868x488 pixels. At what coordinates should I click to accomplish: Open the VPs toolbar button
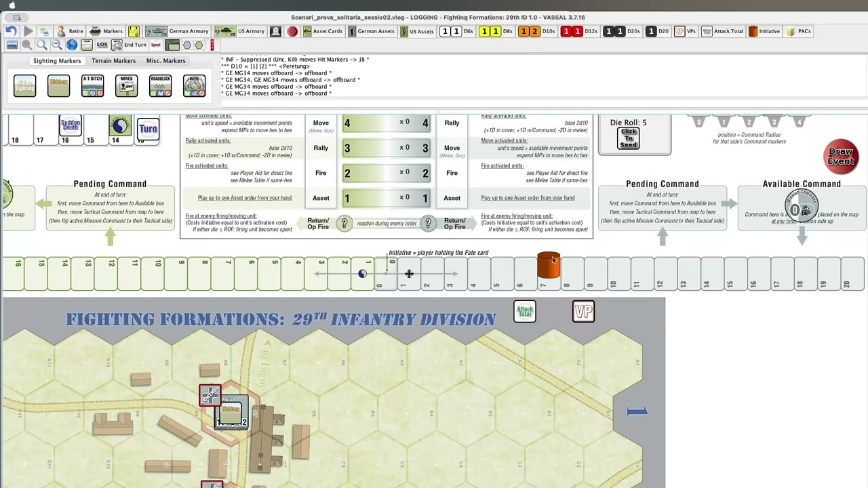(686, 31)
